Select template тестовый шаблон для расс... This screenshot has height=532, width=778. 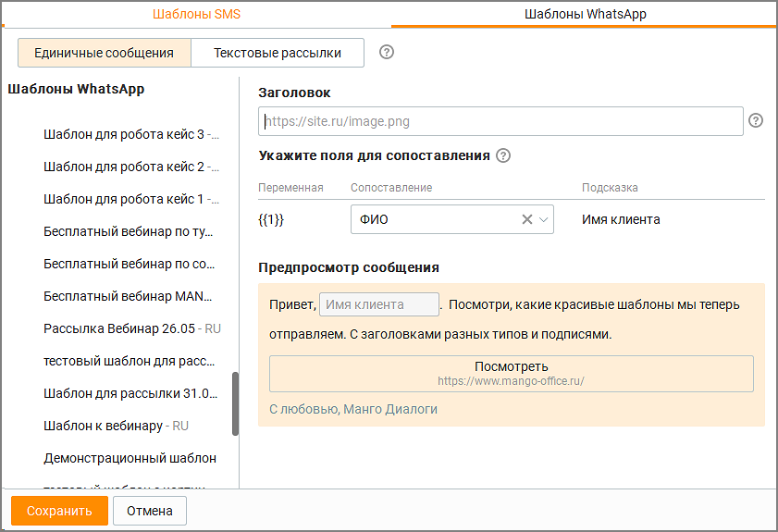point(129,361)
